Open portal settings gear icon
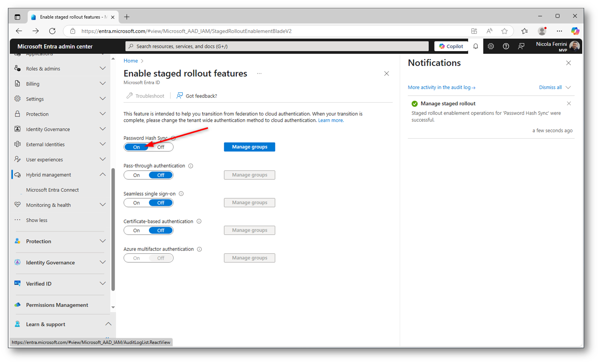 coord(491,46)
